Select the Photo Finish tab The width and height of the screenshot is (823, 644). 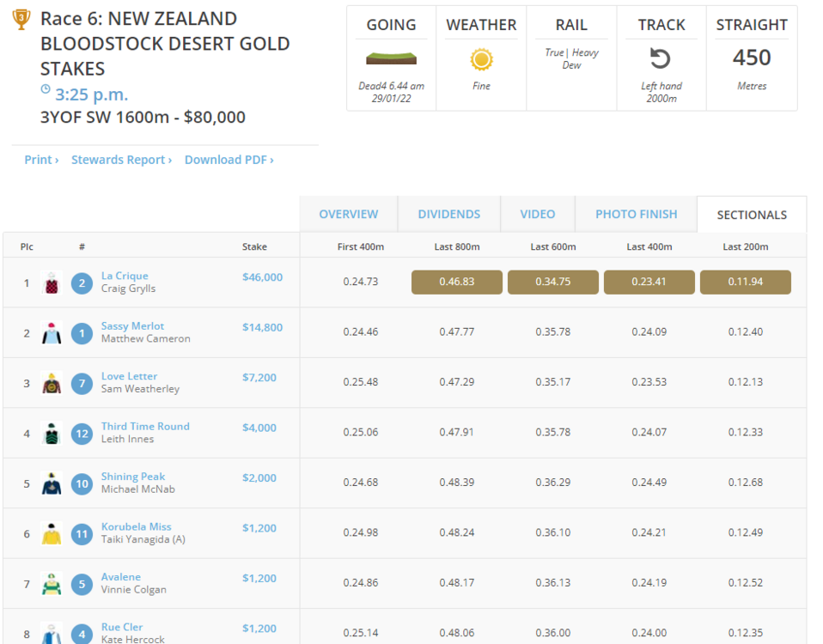636,214
